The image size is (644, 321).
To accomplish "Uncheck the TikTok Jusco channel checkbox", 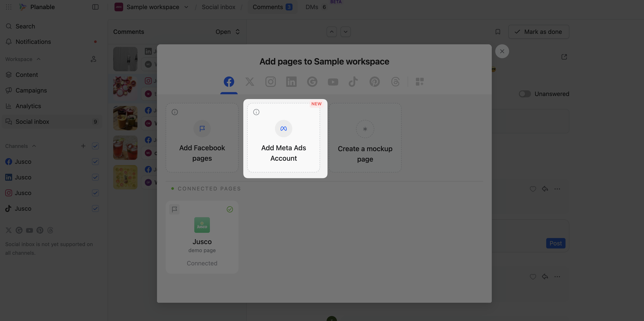I will point(95,208).
